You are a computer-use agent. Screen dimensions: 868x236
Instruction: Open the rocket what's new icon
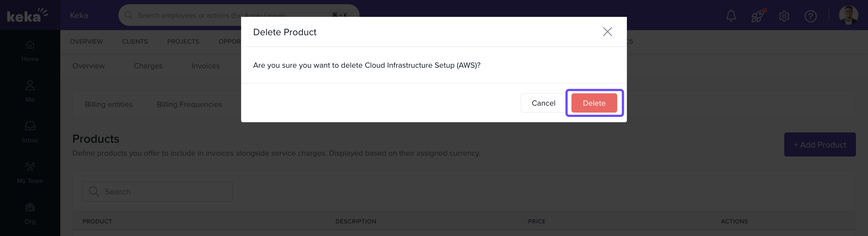click(x=757, y=16)
